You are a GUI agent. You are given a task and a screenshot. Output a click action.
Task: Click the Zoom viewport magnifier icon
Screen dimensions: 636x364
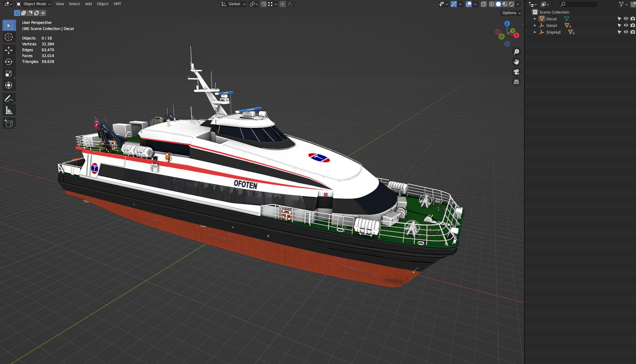[516, 52]
